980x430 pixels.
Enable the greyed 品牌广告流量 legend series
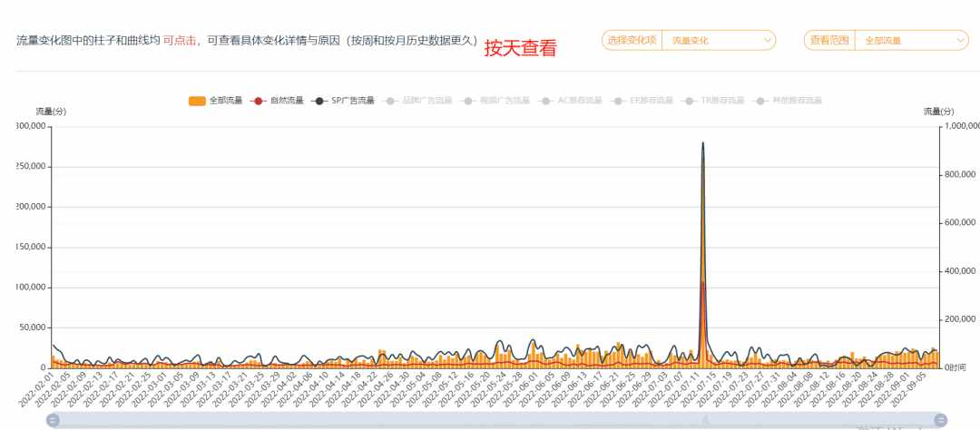click(x=418, y=101)
